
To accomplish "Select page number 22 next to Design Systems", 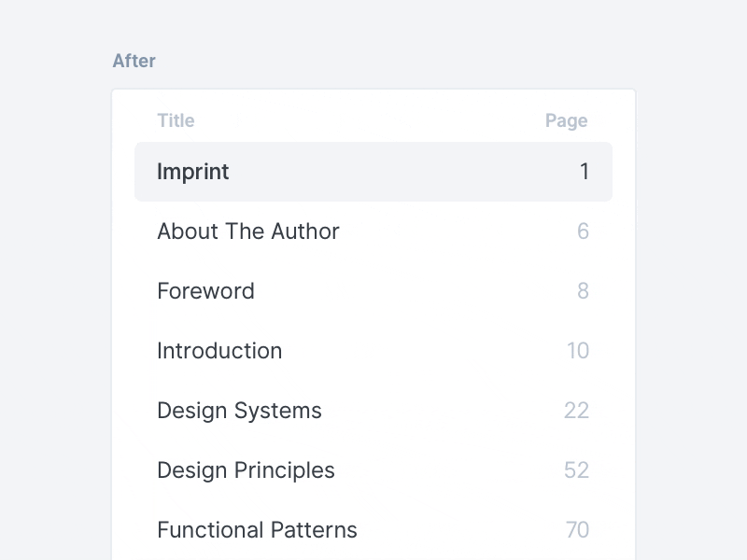I will (578, 411).
